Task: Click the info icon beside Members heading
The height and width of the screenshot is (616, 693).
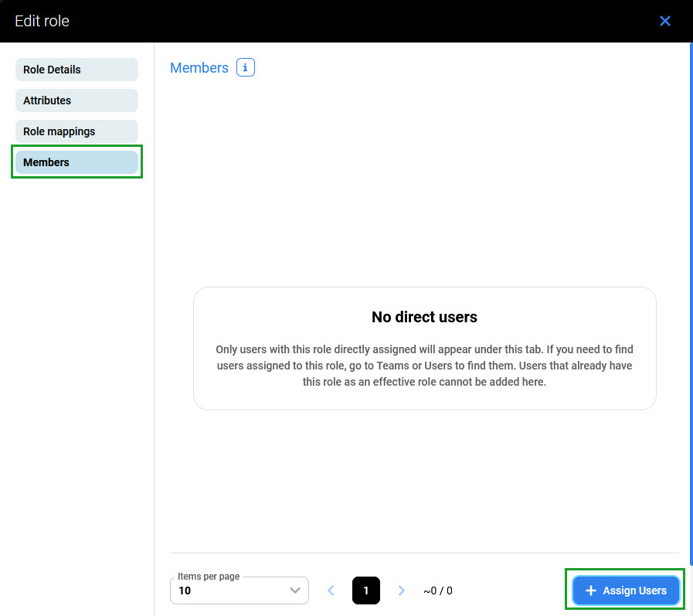Action: tap(245, 68)
